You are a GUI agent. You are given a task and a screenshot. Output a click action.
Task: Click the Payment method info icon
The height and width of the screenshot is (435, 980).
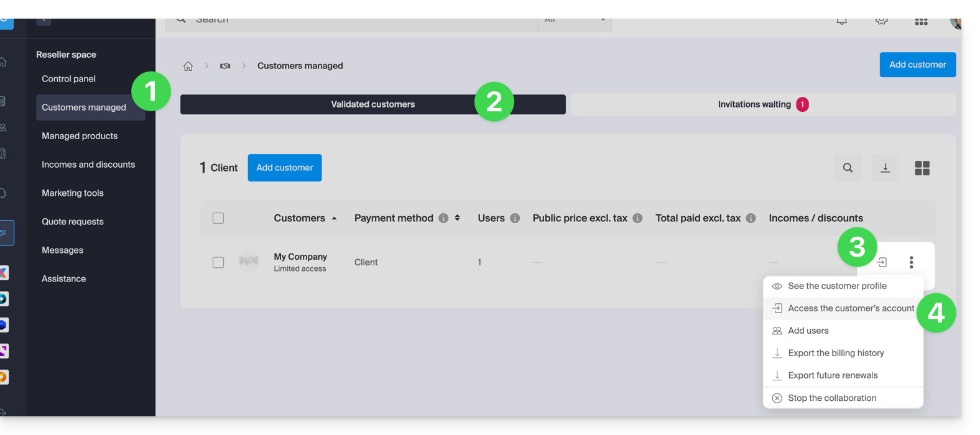tap(443, 218)
